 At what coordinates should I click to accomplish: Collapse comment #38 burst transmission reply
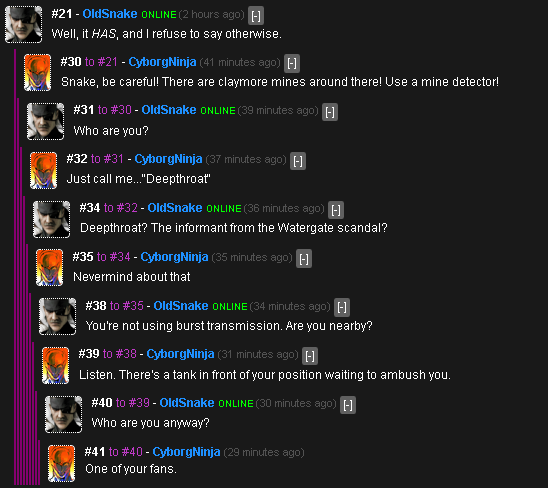[x=342, y=308]
